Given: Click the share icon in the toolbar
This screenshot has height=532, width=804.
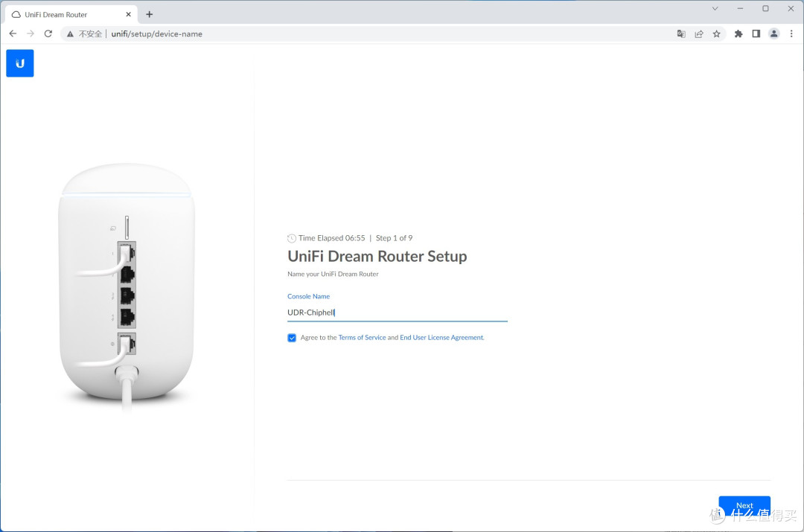Looking at the screenshot, I should pyautogui.click(x=698, y=33).
